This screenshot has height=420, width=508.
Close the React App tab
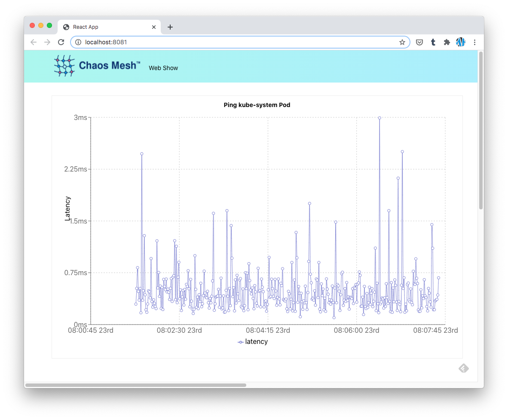(x=154, y=27)
